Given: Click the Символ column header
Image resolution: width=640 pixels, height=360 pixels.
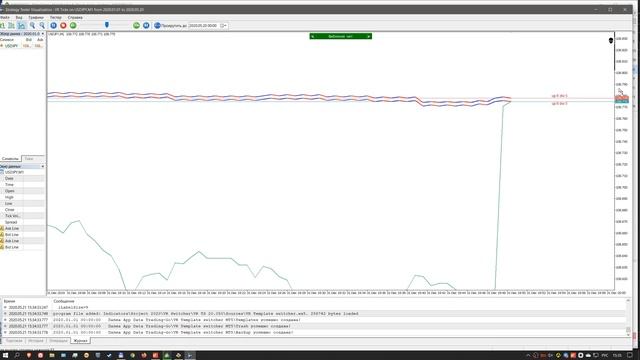Looking at the screenshot, I should pos(7,40).
